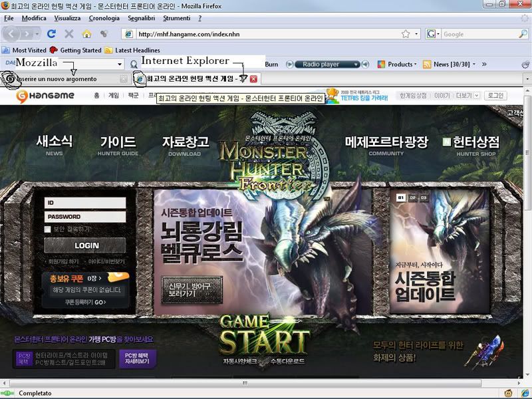Open the News [30/30] dropdown
Image resolution: width=532 pixels, height=399 pixels.
[474, 64]
